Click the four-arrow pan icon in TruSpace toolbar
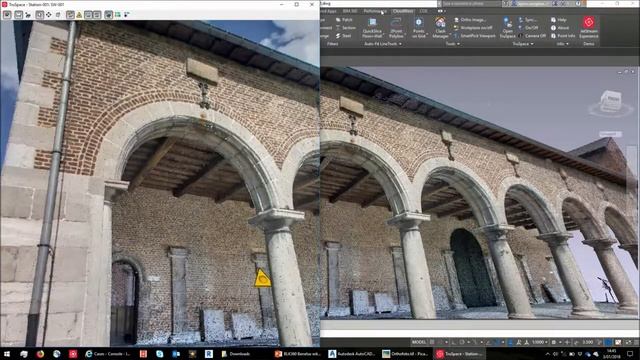Image resolution: width=640 pixels, height=360 pixels. click(49, 15)
